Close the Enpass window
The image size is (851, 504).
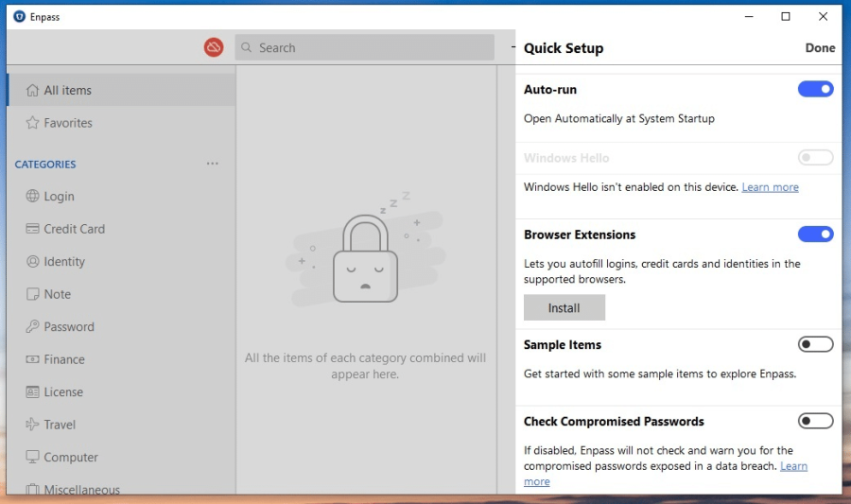coord(823,17)
